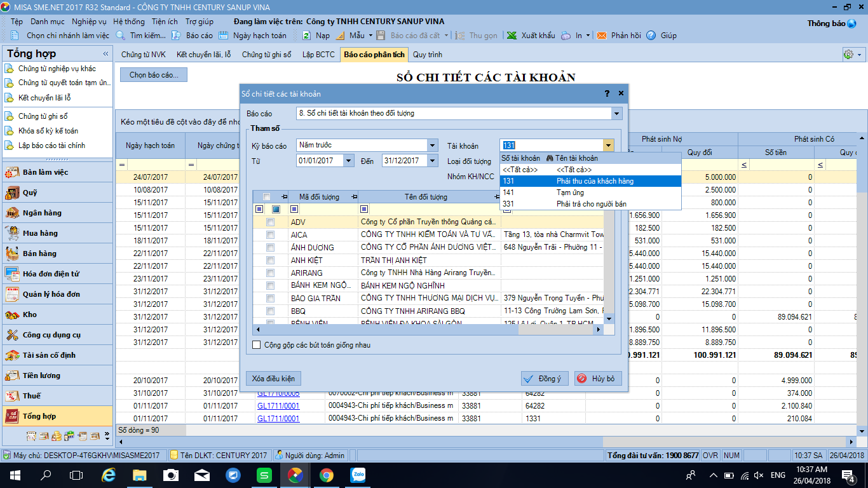Open the Nghiệp vụ menu
The image size is (868, 488).
tap(90, 22)
